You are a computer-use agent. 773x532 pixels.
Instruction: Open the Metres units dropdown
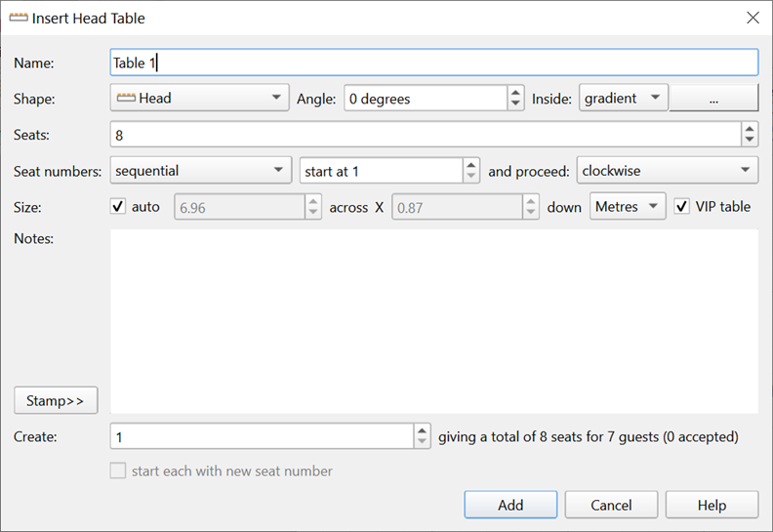point(628,207)
